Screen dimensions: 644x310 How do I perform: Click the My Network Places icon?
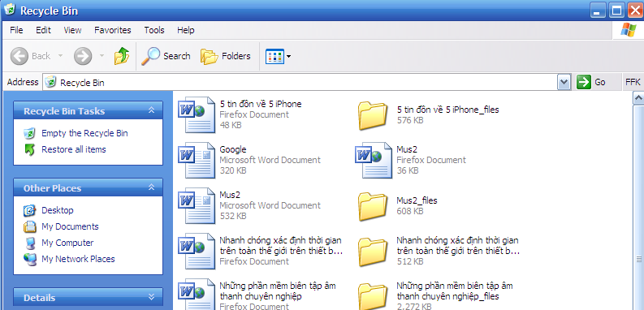29,259
